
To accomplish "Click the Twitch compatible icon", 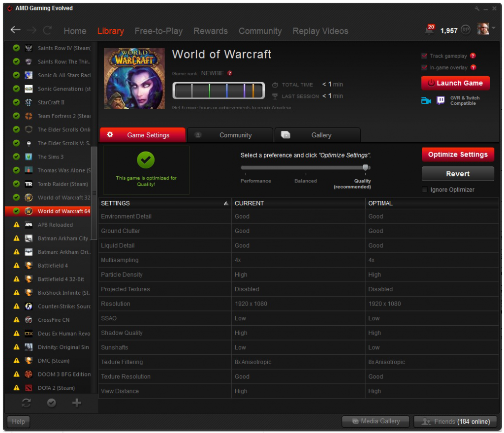I will pyautogui.click(x=441, y=100).
